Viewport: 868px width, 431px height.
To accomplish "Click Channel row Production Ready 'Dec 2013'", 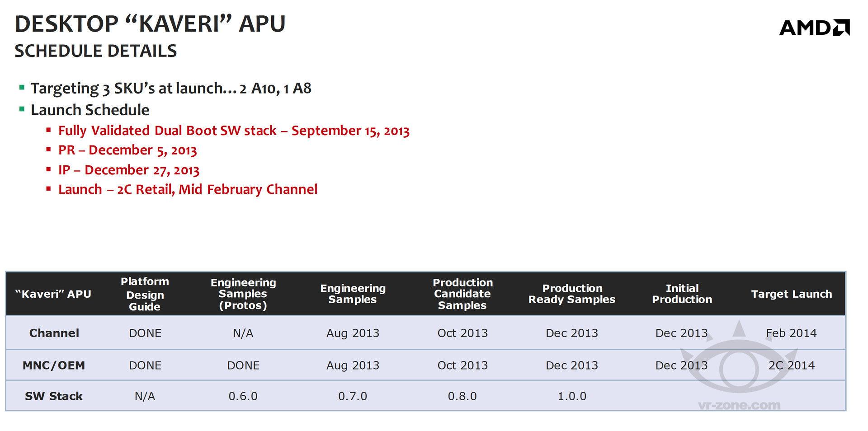I will pyautogui.click(x=572, y=333).
